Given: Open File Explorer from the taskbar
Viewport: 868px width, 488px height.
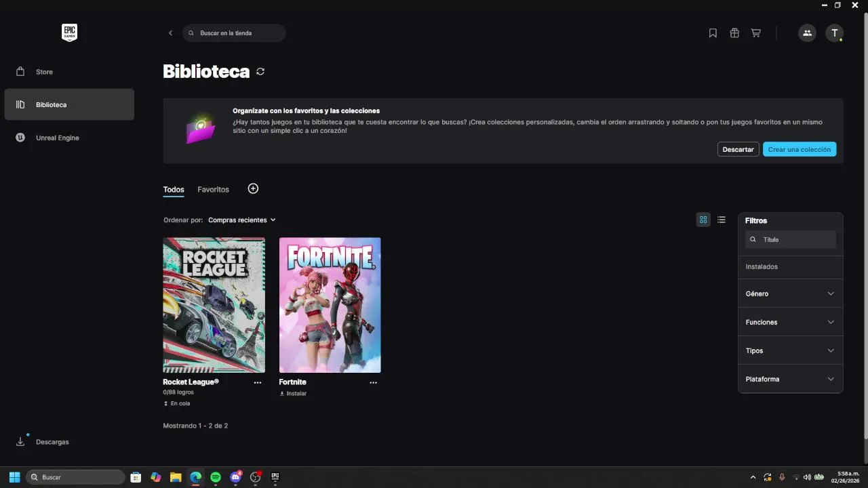Looking at the screenshot, I should coord(176,477).
